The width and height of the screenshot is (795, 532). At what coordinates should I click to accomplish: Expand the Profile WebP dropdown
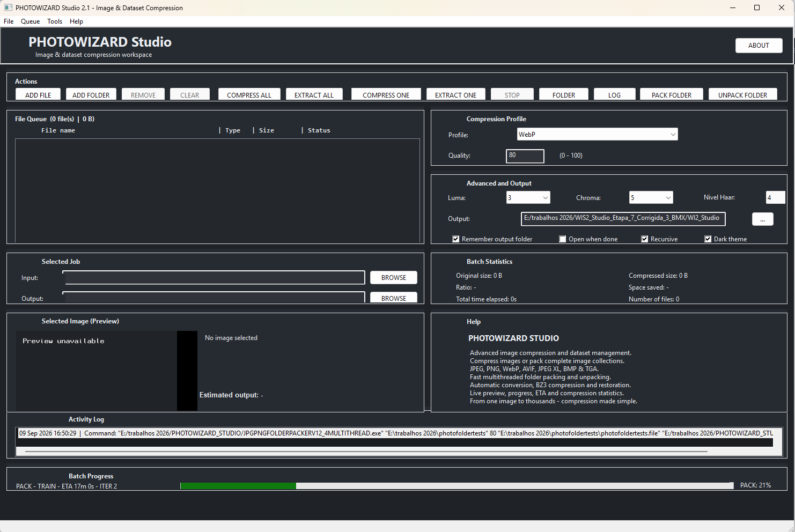click(x=597, y=134)
